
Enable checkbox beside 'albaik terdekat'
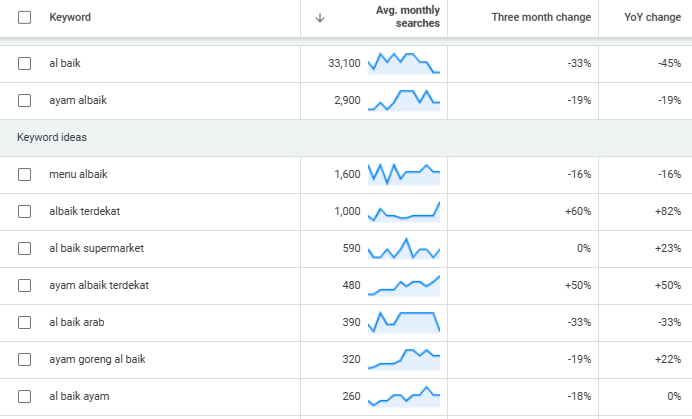pos(25,211)
